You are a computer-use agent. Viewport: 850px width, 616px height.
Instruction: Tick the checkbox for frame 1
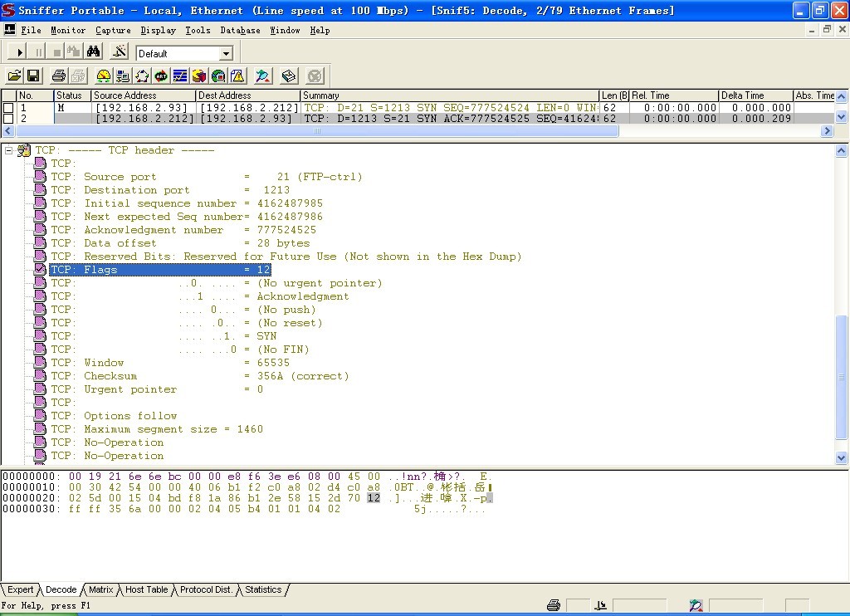tap(8, 108)
